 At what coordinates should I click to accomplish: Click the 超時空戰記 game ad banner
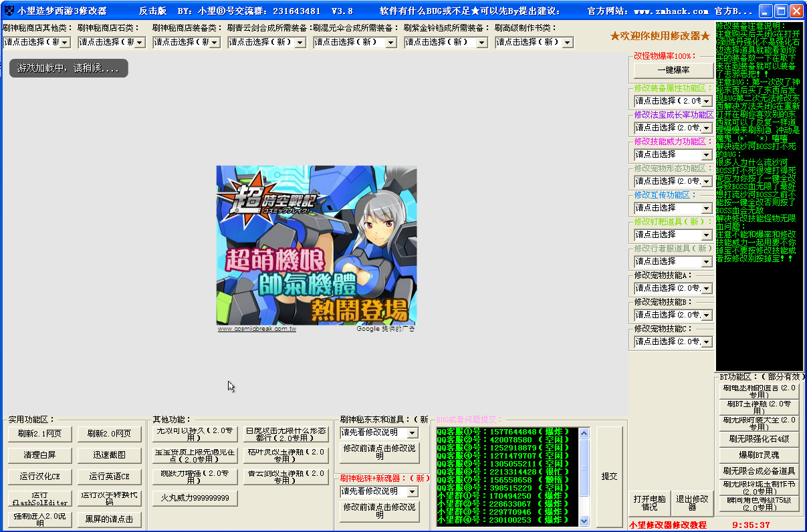pyautogui.click(x=316, y=245)
